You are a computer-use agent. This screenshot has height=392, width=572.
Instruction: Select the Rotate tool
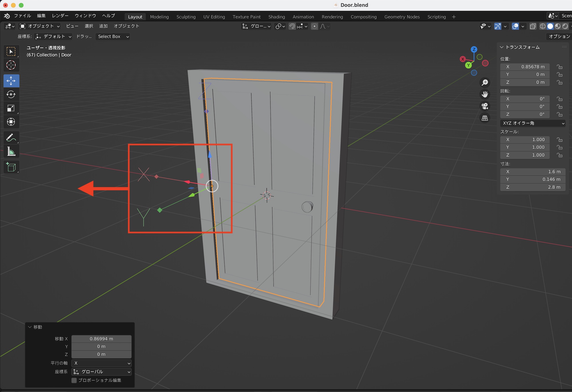click(x=11, y=94)
